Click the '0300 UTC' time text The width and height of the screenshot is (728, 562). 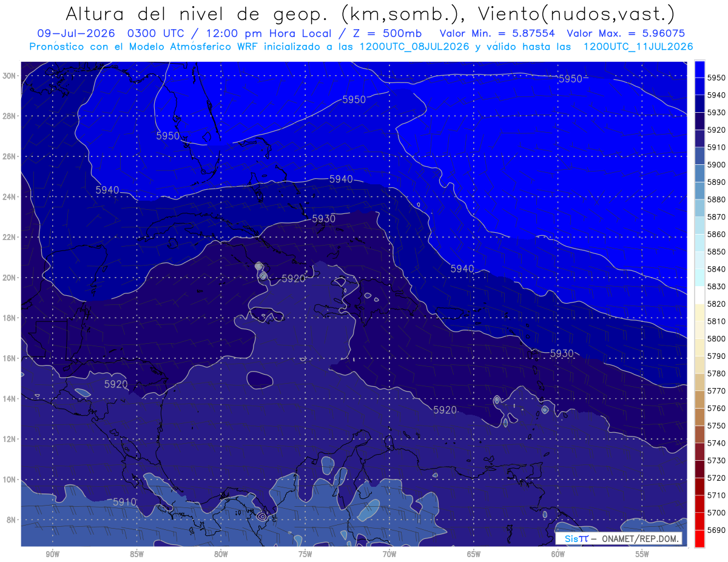click(157, 33)
